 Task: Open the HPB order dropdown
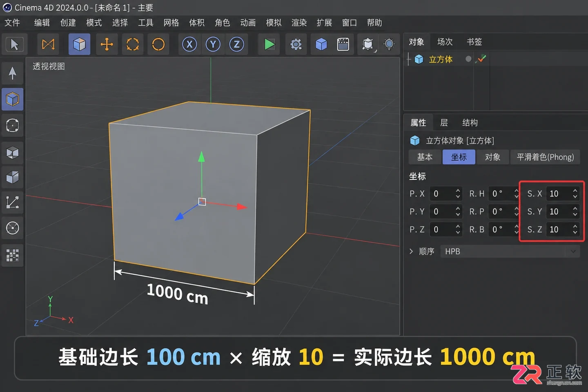click(x=510, y=252)
